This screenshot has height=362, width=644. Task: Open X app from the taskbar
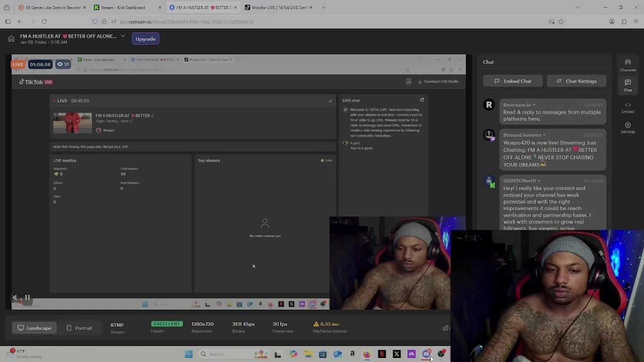click(x=396, y=354)
